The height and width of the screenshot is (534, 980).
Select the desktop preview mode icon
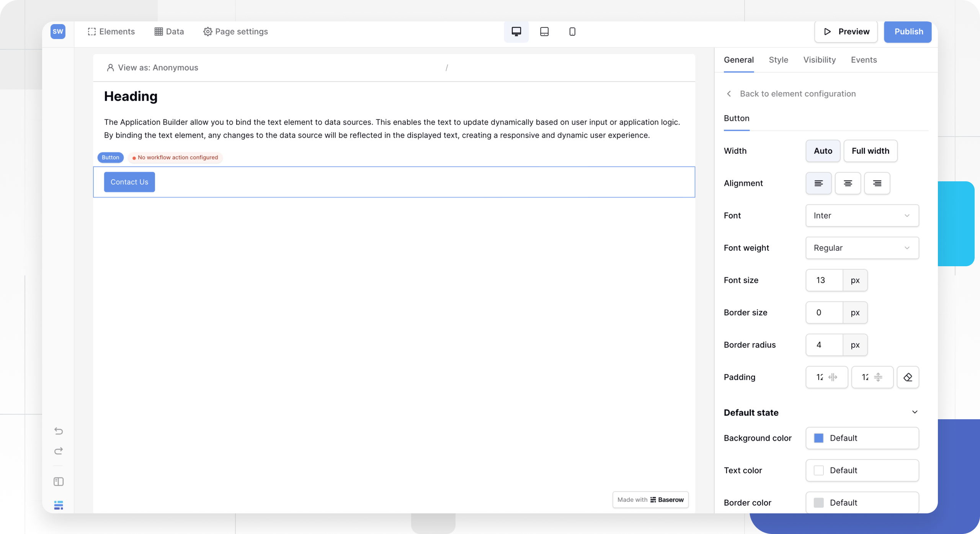(516, 32)
